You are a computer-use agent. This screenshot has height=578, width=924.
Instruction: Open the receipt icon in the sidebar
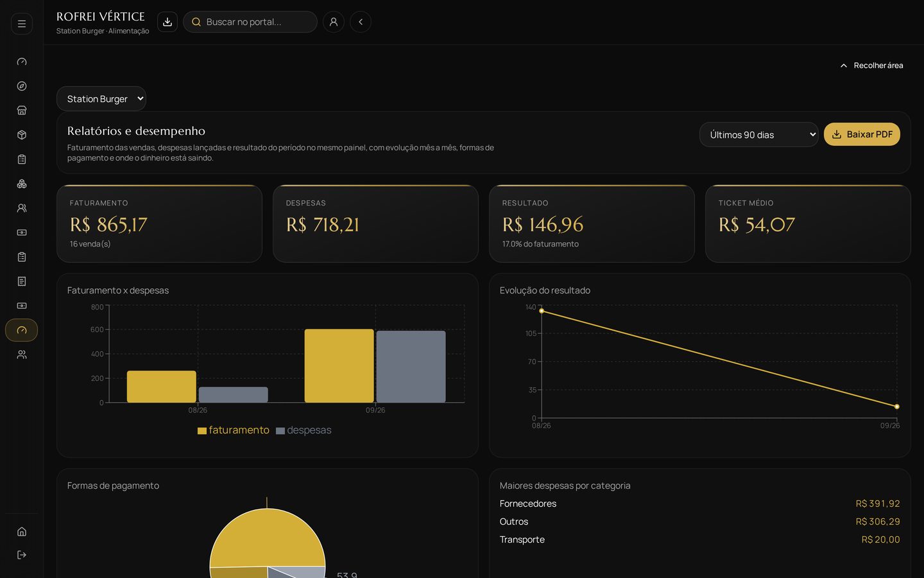(22, 281)
